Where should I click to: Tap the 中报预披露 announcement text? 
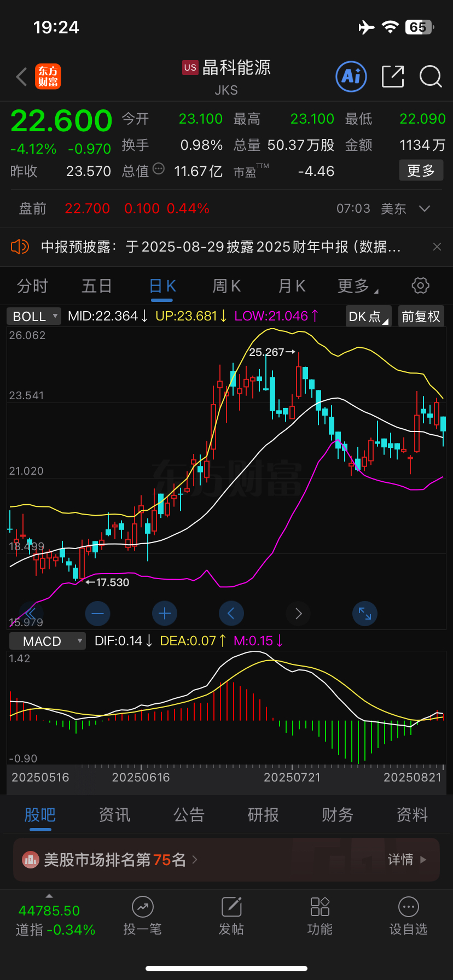(x=220, y=247)
